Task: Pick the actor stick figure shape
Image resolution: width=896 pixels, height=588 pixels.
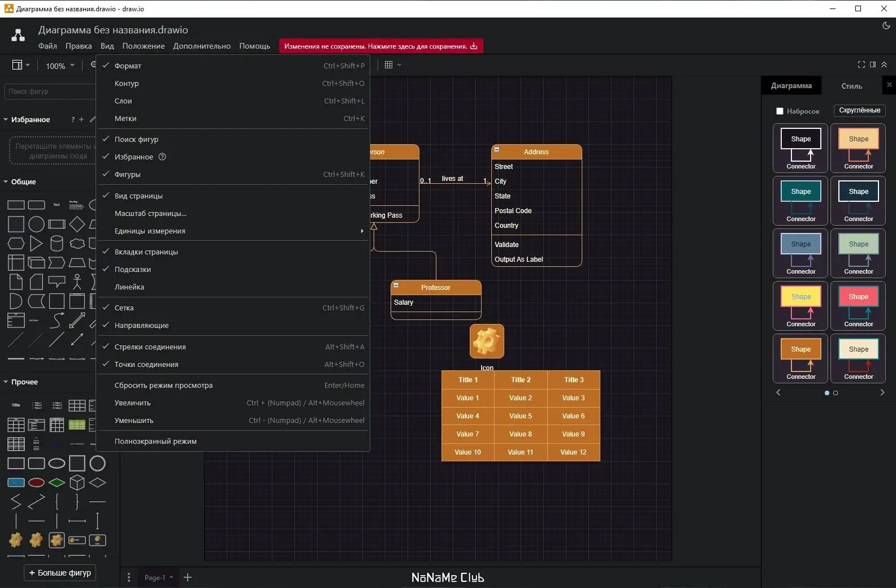Action: 77,281
